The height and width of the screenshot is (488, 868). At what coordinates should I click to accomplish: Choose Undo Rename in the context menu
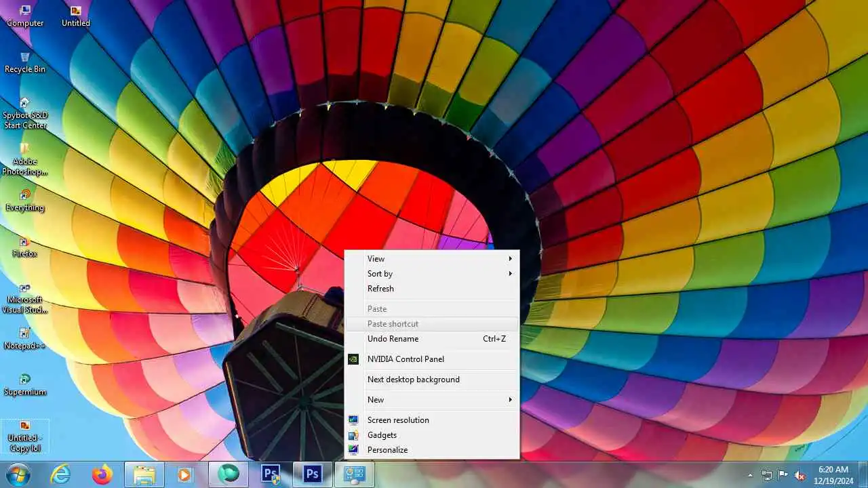[x=432, y=339]
